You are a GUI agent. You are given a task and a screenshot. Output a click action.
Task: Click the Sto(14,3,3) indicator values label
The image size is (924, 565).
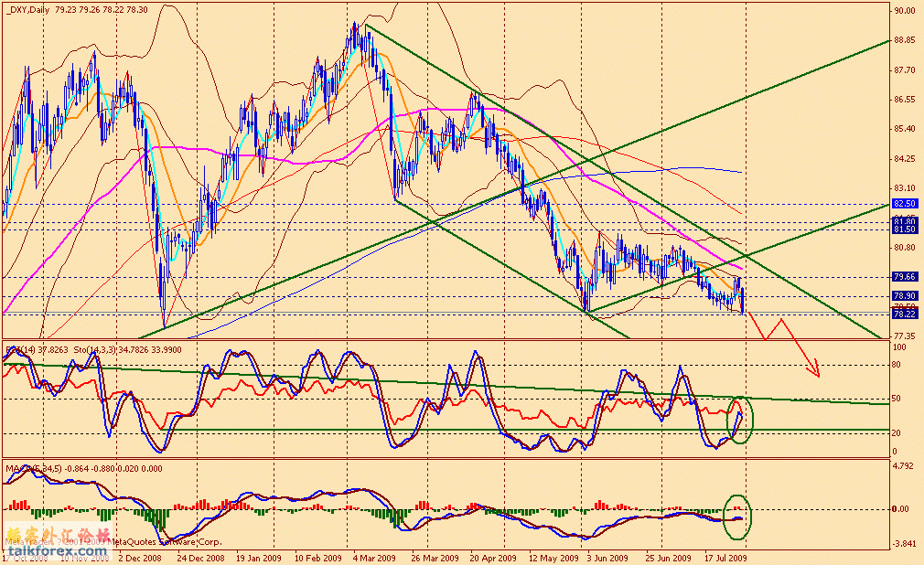pos(127,350)
